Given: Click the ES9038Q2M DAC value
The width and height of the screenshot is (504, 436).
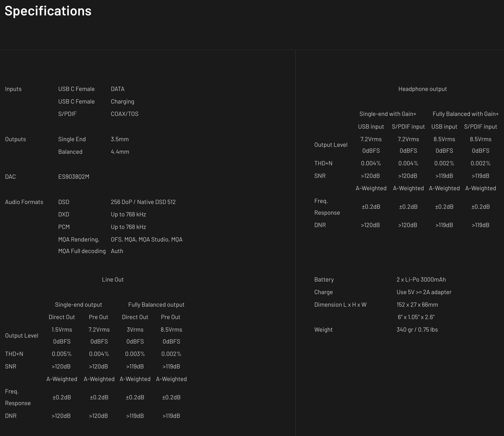Looking at the screenshot, I should [x=74, y=177].
